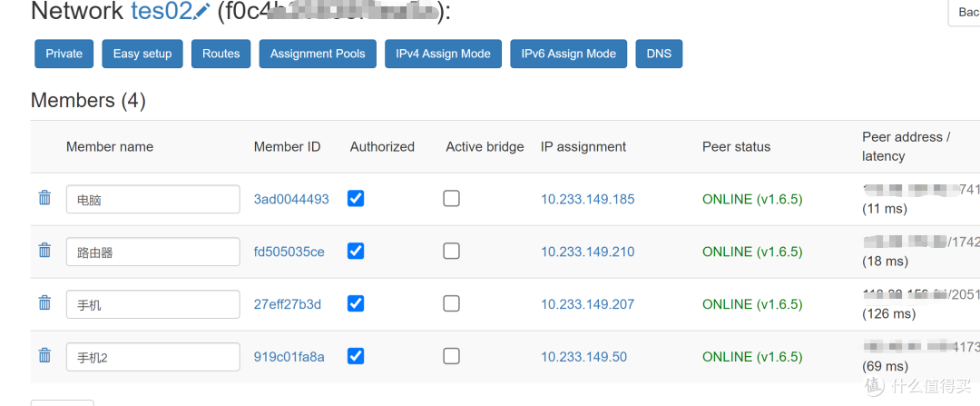The width and height of the screenshot is (980, 406).
Task: Click the pencil edit icon beside network name
Action: pyautogui.click(x=202, y=12)
